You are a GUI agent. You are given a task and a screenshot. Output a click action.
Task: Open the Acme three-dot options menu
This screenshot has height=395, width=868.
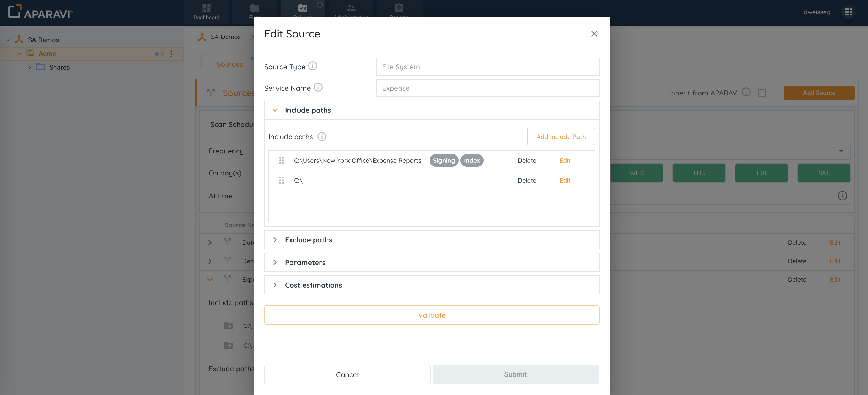(171, 54)
